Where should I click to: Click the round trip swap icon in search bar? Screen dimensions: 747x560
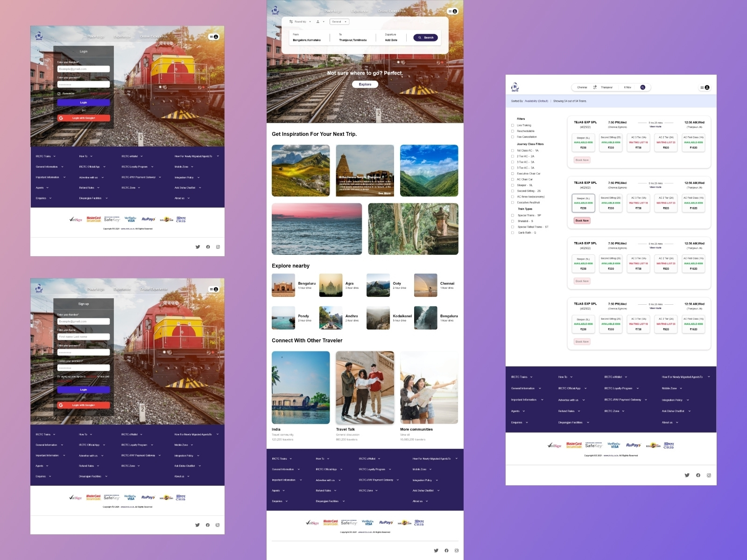tap(290, 21)
